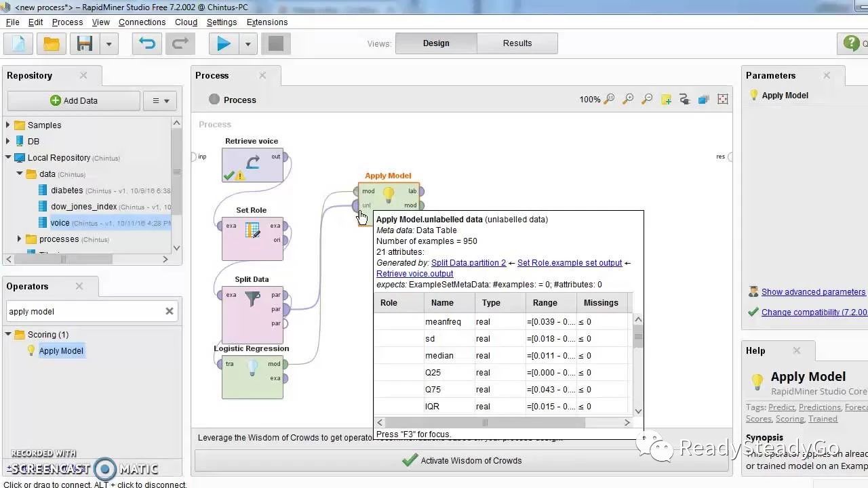Click the auto-fit process canvas icon
868x488 pixels.
tap(723, 99)
